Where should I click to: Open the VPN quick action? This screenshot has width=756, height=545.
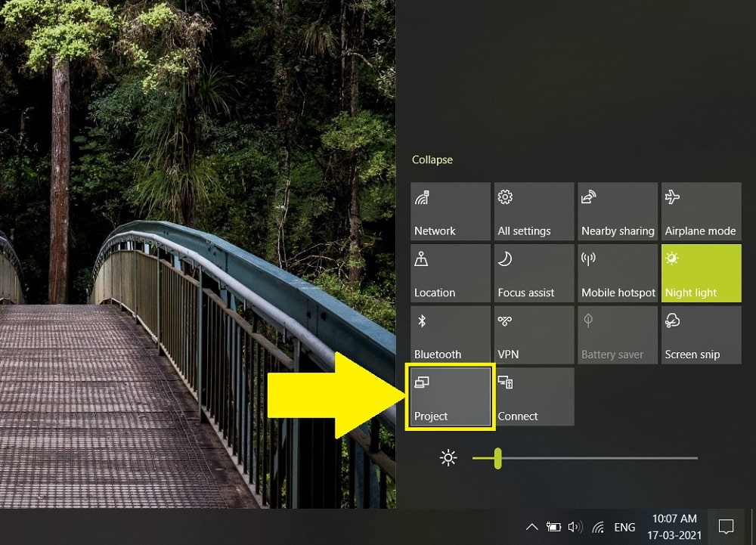pos(534,335)
